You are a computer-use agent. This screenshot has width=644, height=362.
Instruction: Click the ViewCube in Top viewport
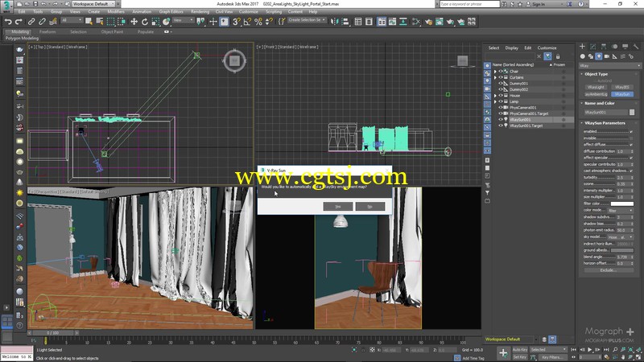click(234, 61)
